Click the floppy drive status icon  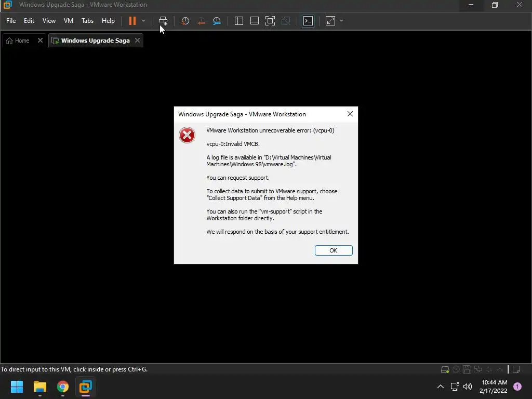click(x=467, y=369)
